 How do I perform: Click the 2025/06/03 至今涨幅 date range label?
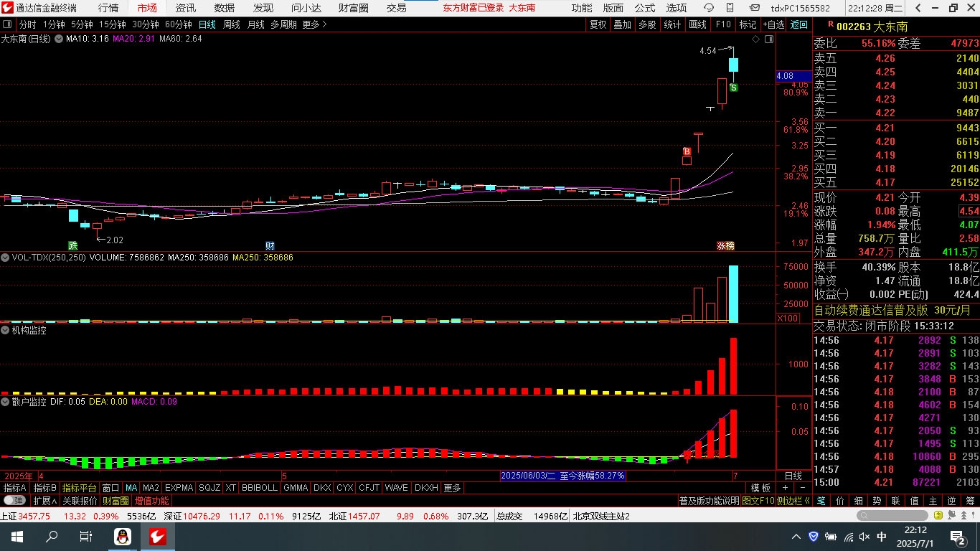[x=562, y=476]
